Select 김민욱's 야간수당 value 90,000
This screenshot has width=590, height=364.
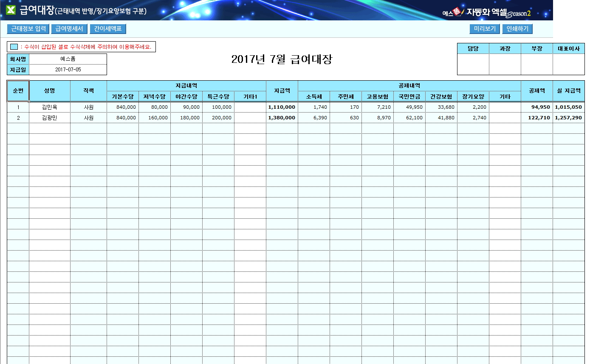(186, 107)
